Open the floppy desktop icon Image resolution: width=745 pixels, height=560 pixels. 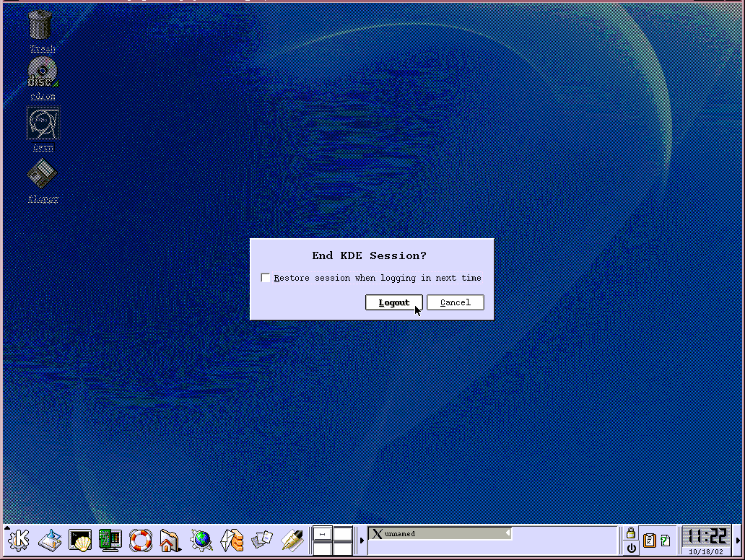(x=43, y=180)
